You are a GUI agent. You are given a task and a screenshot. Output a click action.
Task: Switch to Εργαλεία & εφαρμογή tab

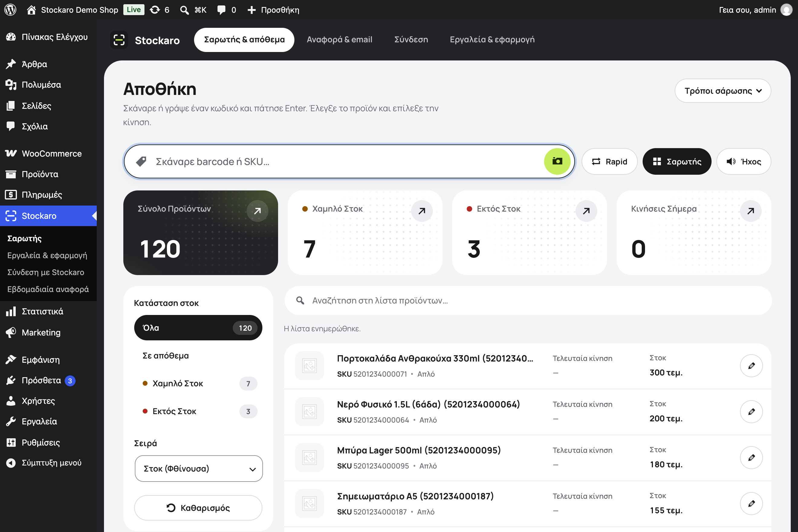[x=492, y=40]
